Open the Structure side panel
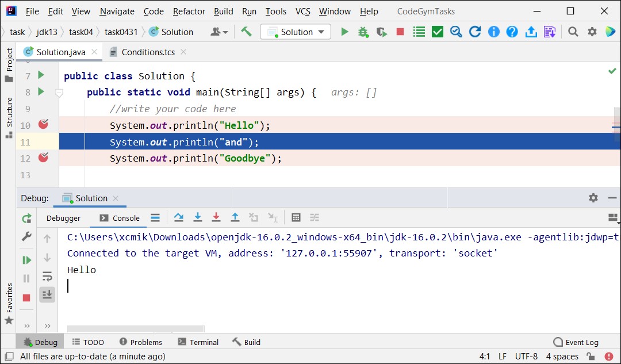Viewport: 621px width, 364px height. [x=9, y=117]
